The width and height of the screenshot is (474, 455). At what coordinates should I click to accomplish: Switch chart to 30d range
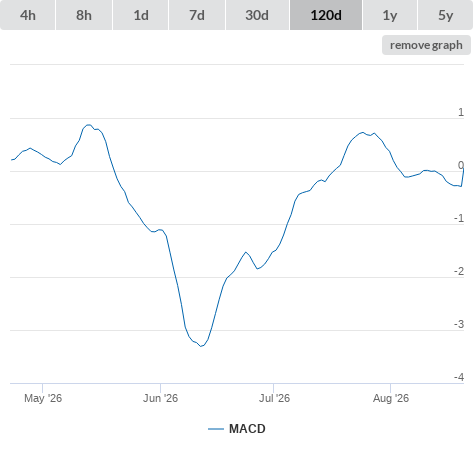257,15
